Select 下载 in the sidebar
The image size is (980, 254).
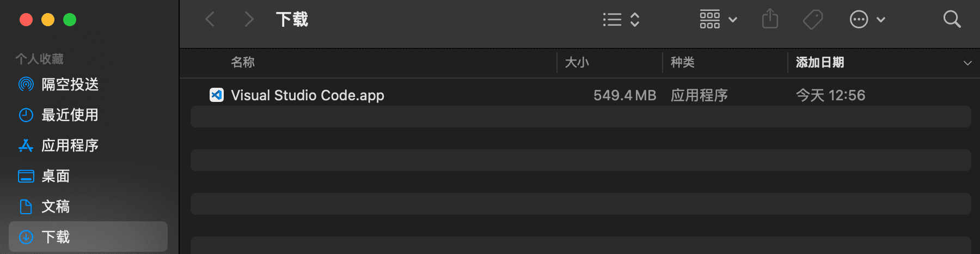(x=88, y=237)
